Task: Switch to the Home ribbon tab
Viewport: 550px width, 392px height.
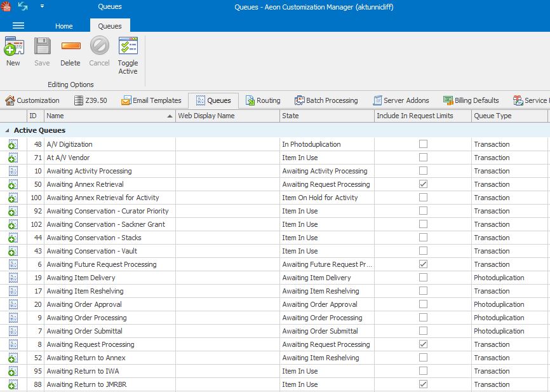Action: click(x=64, y=26)
